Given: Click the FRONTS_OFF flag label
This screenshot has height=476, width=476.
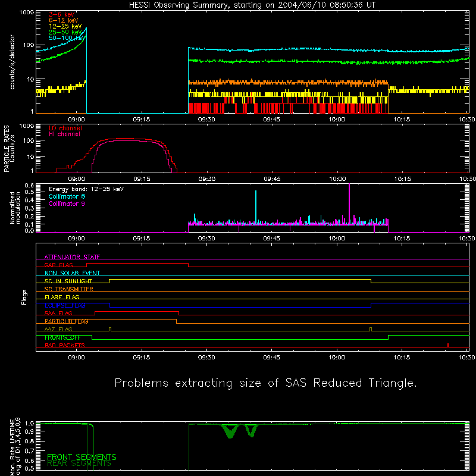Looking at the screenshot, I should 62,337.
